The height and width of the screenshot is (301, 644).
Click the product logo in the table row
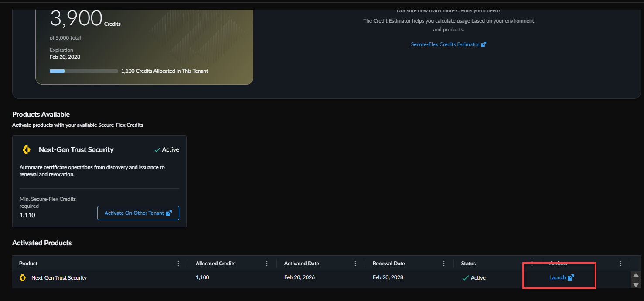pos(23,278)
